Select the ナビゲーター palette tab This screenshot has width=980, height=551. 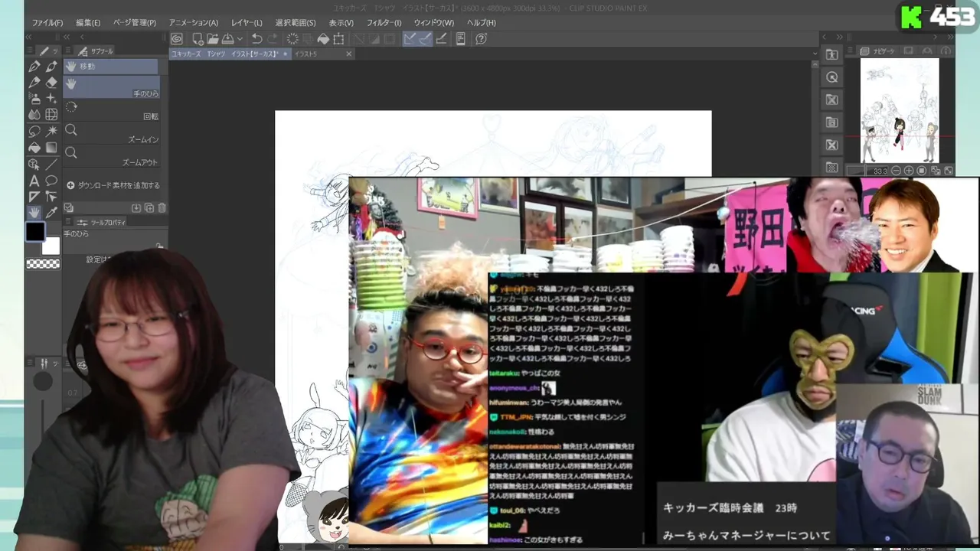coord(878,51)
